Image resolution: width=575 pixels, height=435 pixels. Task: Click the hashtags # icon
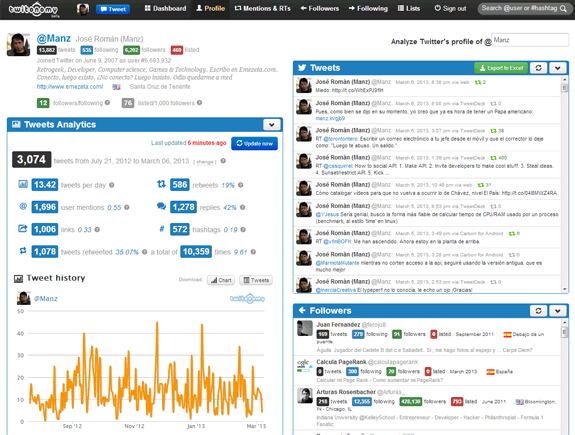click(x=161, y=229)
